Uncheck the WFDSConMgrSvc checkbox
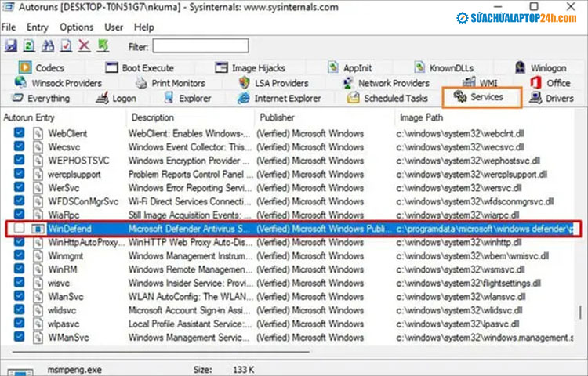This screenshot has height=376, width=588. (19, 201)
